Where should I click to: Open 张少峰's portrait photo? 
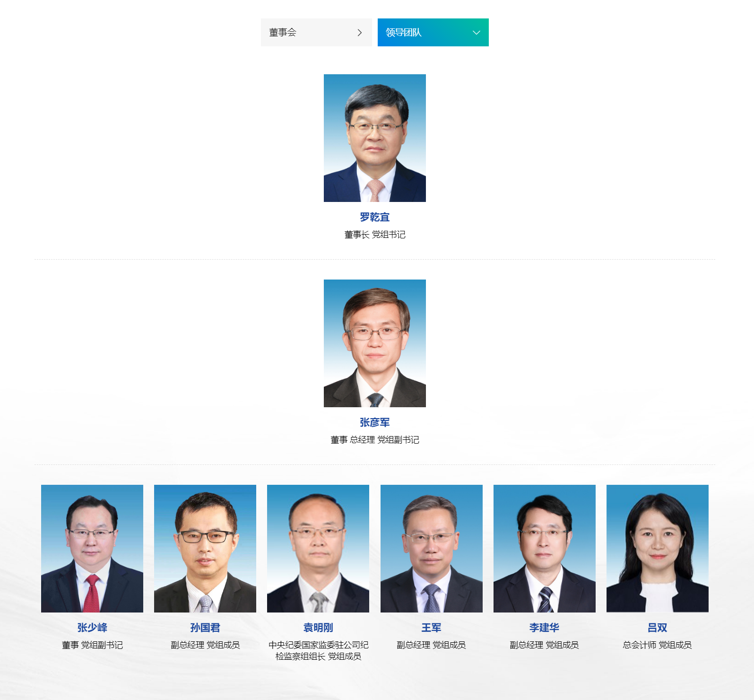click(92, 549)
